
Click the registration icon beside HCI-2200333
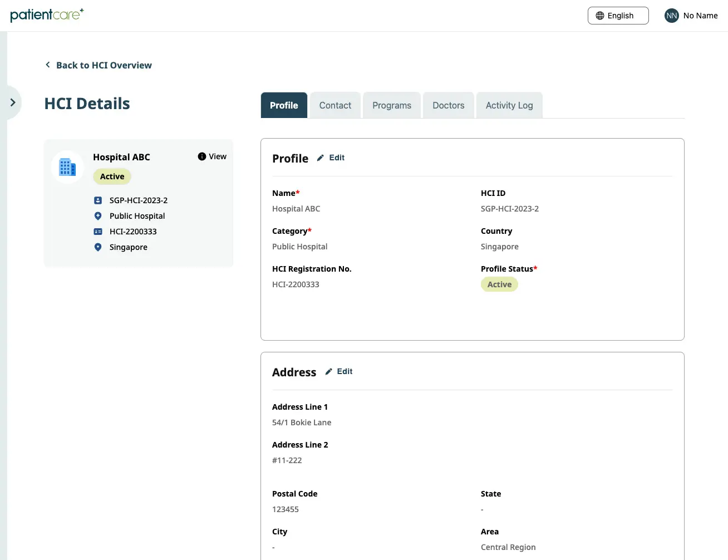(98, 231)
